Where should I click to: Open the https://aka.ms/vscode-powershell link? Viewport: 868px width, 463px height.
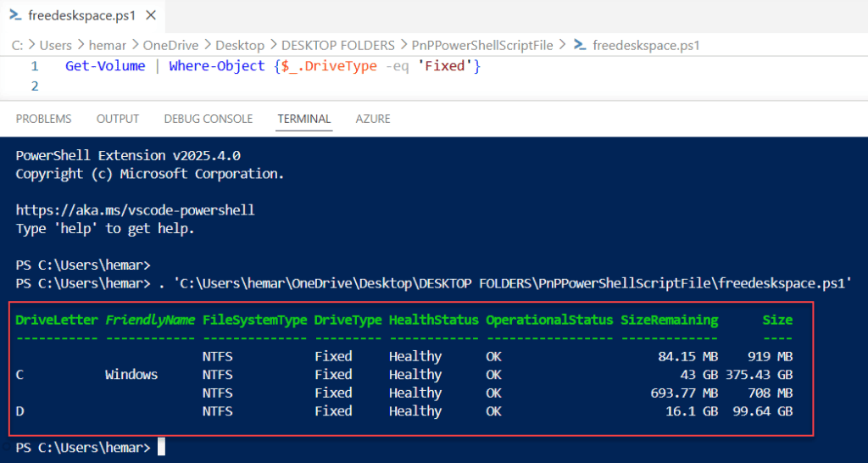(135, 210)
